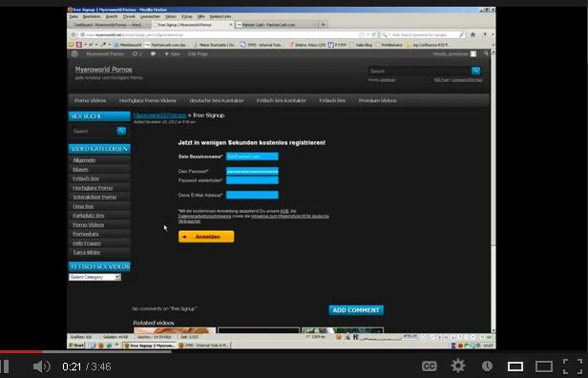
Task: Toggle closed captions with the CC button
Action: click(429, 366)
